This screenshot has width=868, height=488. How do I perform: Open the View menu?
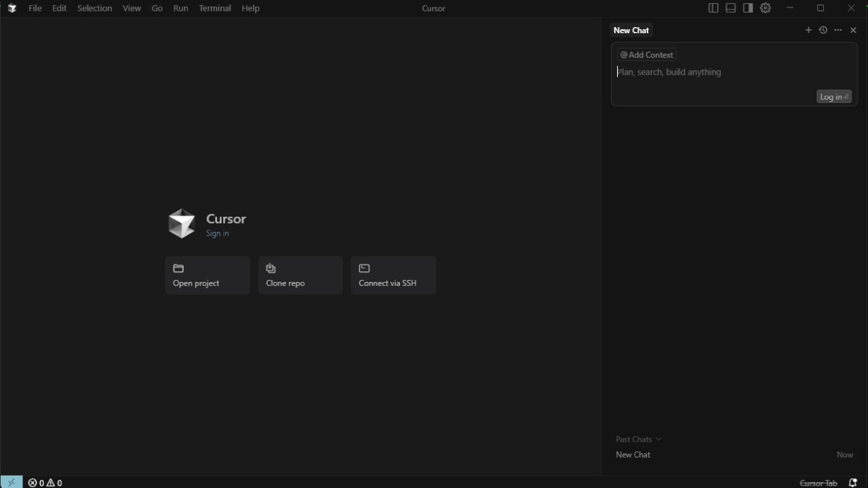132,8
